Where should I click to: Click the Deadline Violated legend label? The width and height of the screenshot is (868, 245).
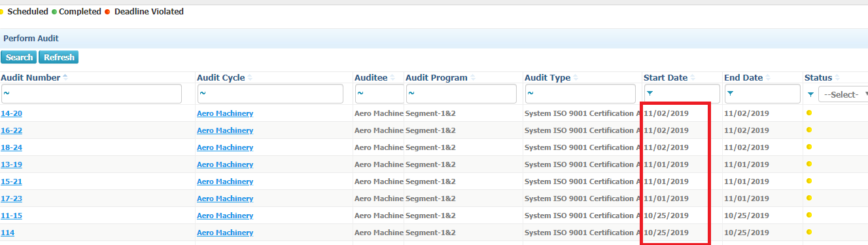(149, 12)
